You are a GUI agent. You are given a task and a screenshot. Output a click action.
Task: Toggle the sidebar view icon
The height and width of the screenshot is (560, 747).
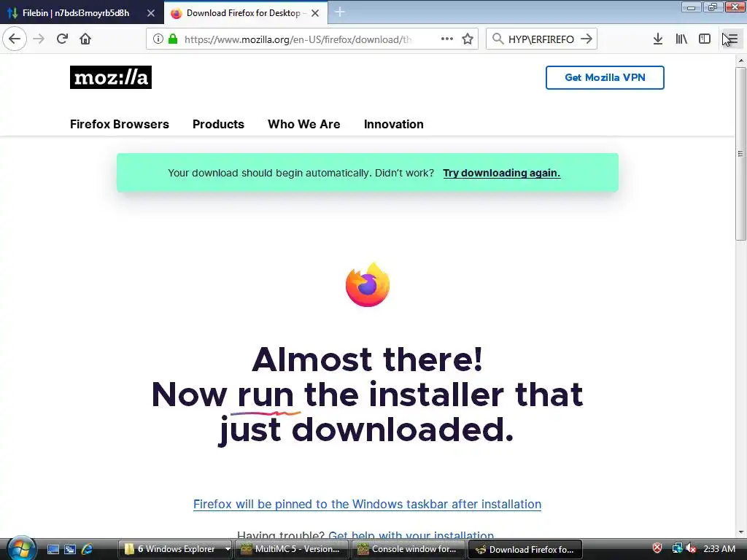[705, 39]
